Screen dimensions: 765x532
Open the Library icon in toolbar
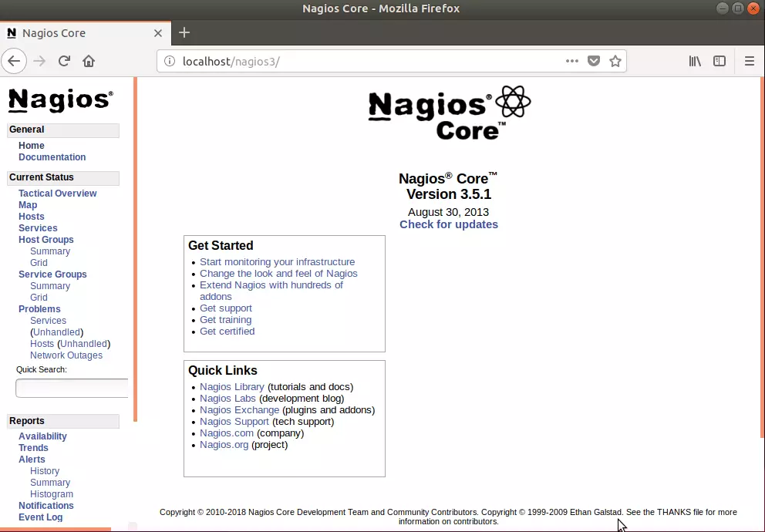[695, 62]
